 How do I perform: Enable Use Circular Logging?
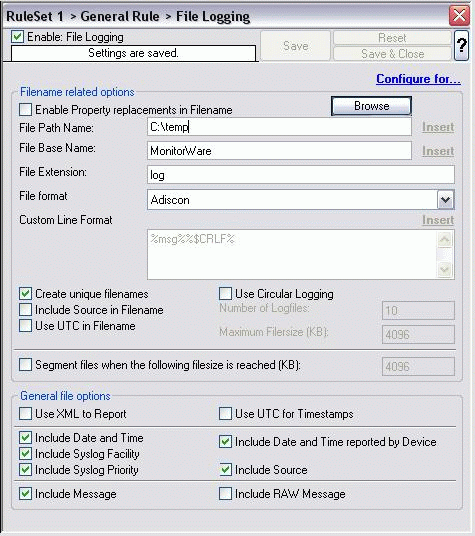pyautogui.click(x=225, y=293)
